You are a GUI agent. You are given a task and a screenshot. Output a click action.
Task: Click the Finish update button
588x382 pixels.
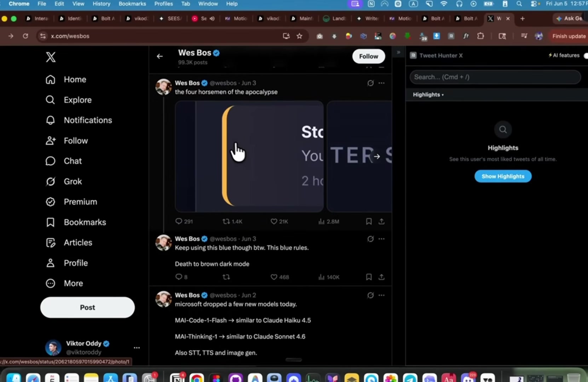(569, 36)
